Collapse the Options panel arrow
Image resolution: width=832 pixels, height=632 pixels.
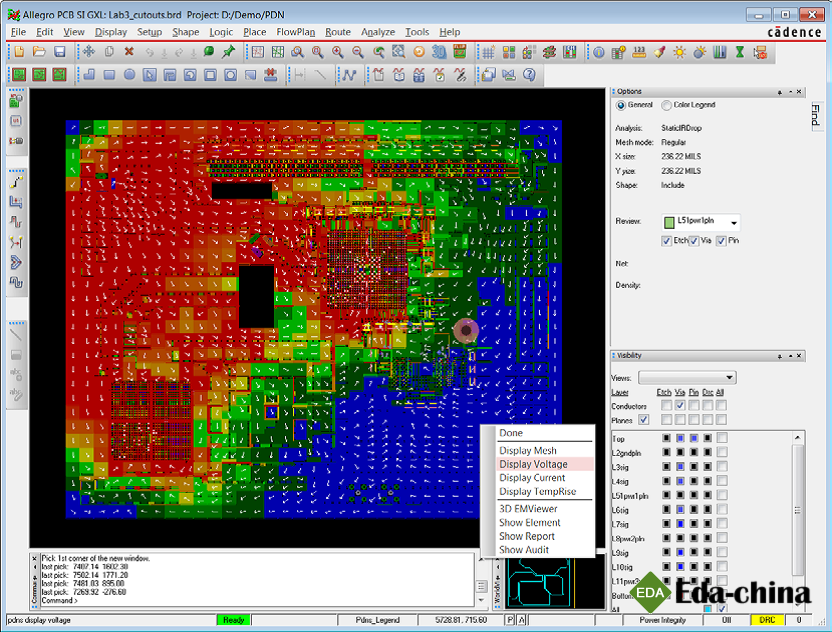tap(790, 92)
